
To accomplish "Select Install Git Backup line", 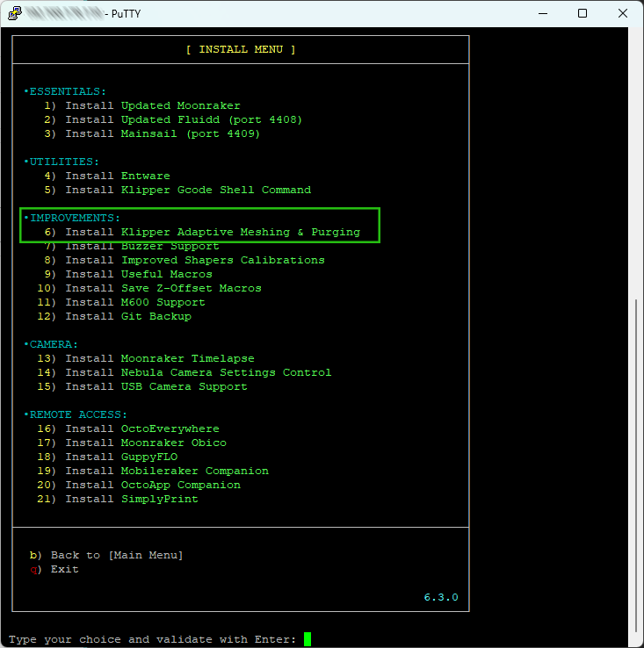I will pyautogui.click(x=114, y=316).
